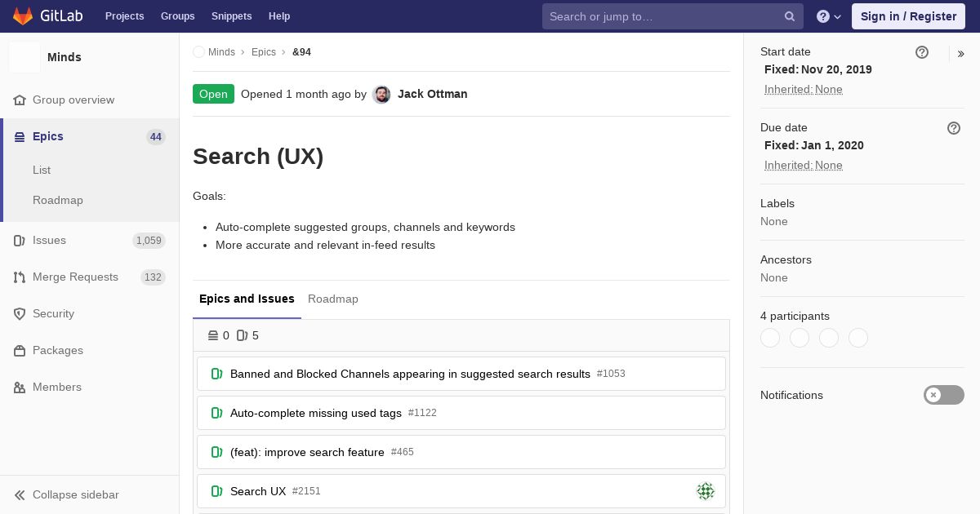Focus the Search or jump to field
Viewport: 980px width, 514px height.
pos(661,16)
